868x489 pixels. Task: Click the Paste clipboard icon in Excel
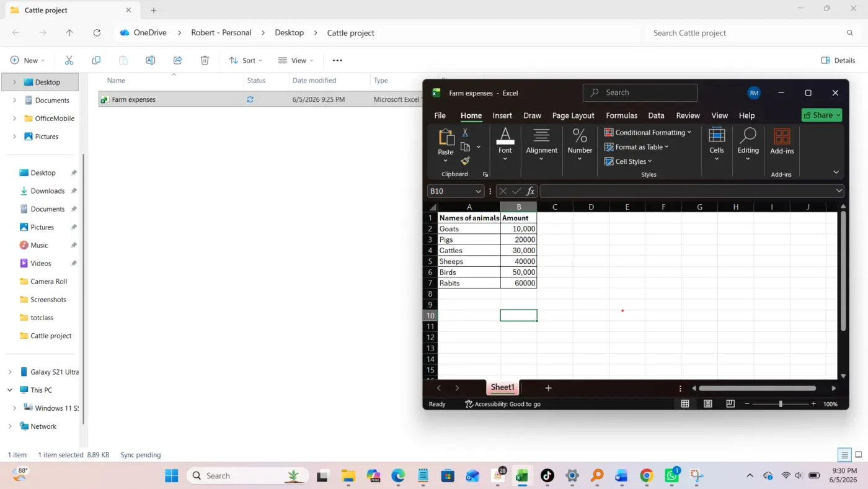click(446, 137)
